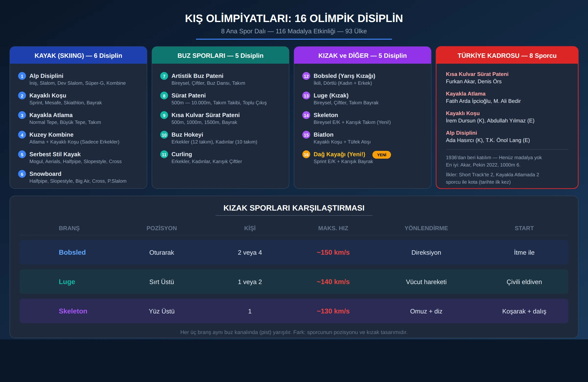Image resolution: width=588 pixels, height=382 pixels.
Task: Open the TÜRKİYE KADROSU panel tab
Action: coord(507,55)
